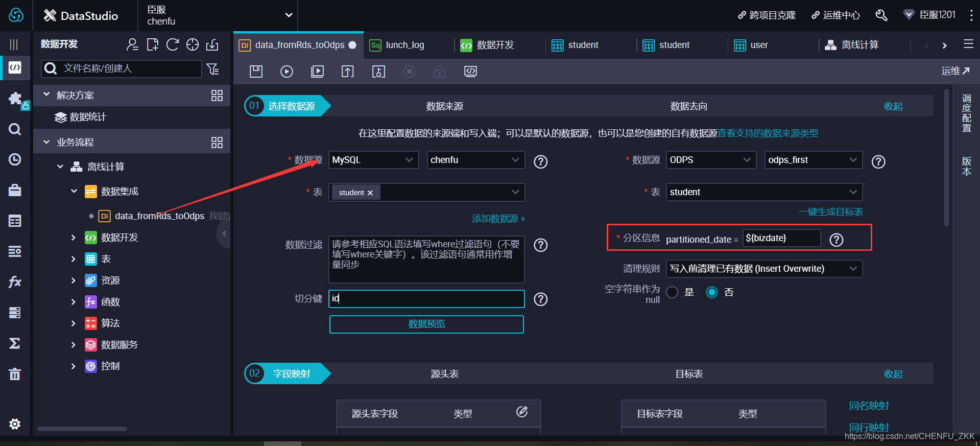Image resolution: width=980 pixels, height=446 pixels.
Task: Open the odps_first datasource dropdown
Action: click(x=813, y=160)
